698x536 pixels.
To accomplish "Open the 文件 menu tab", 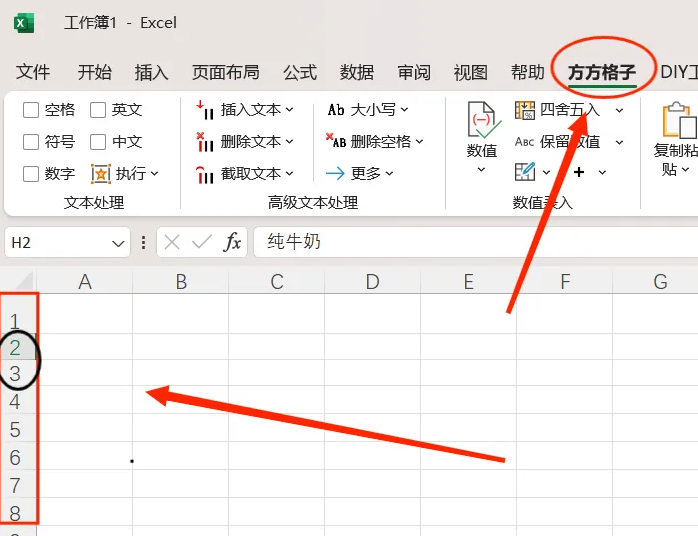I will tap(33, 72).
